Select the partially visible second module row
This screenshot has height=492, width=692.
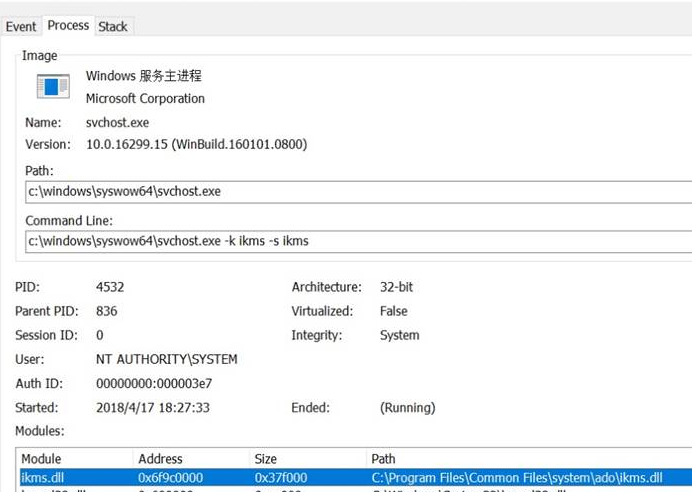pyautogui.click(x=300, y=489)
